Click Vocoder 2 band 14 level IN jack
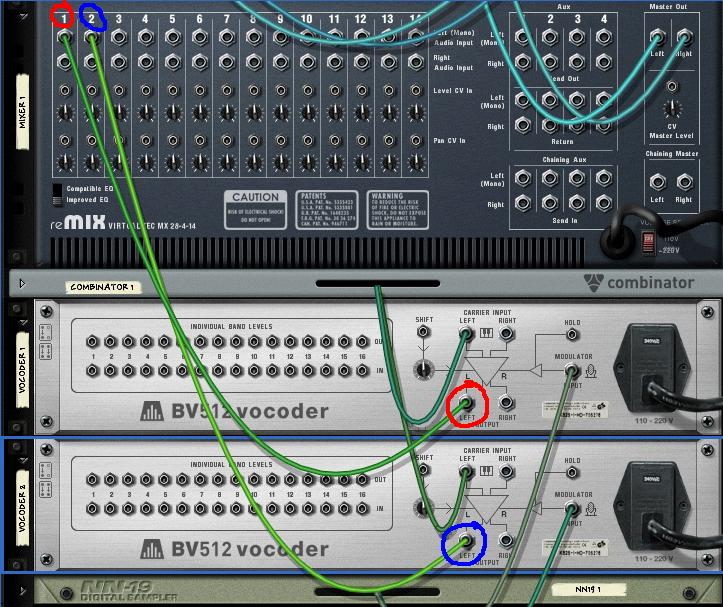This screenshot has width=723, height=607. coord(326,508)
